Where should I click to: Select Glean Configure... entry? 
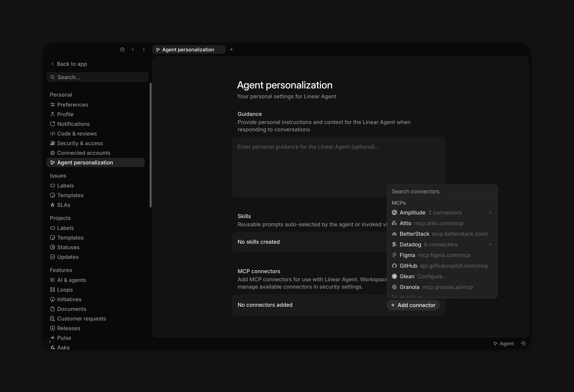click(x=442, y=276)
